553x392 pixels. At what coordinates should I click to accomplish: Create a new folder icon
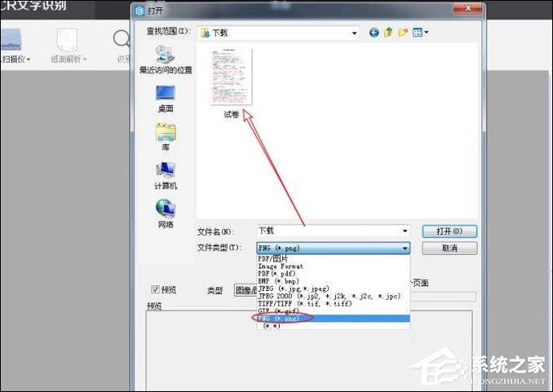[403, 33]
